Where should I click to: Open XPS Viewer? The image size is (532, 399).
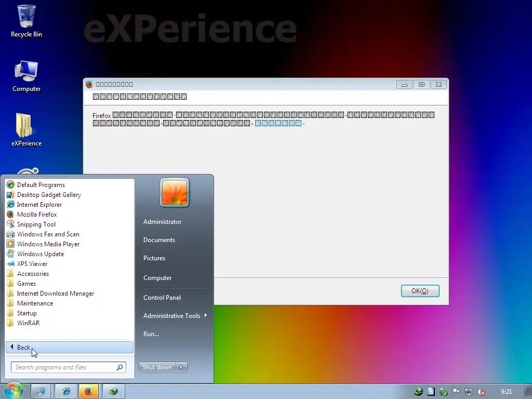click(x=32, y=263)
